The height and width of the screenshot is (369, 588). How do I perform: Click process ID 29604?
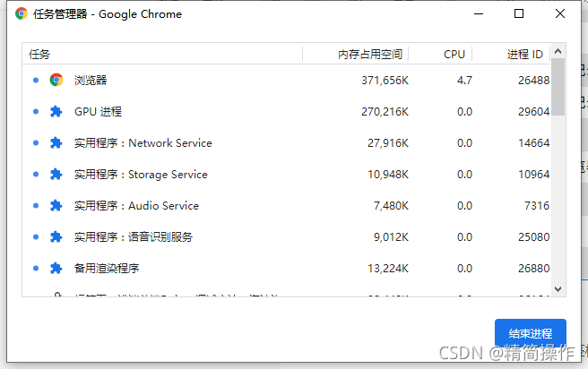tap(533, 112)
